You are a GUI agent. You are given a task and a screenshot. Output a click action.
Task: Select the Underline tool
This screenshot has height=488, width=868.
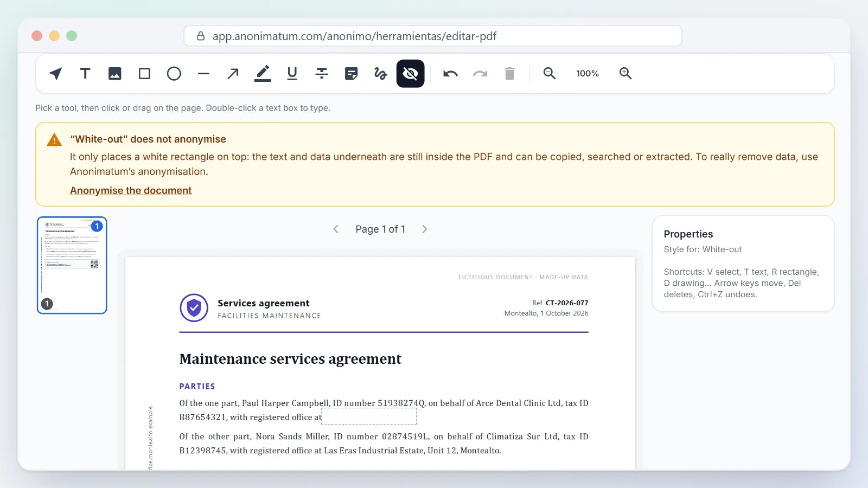(292, 74)
